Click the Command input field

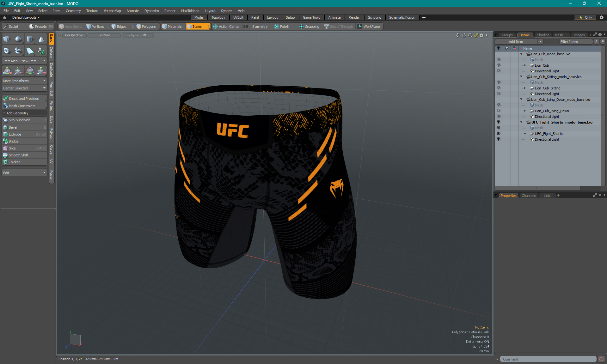coord(548,359)
